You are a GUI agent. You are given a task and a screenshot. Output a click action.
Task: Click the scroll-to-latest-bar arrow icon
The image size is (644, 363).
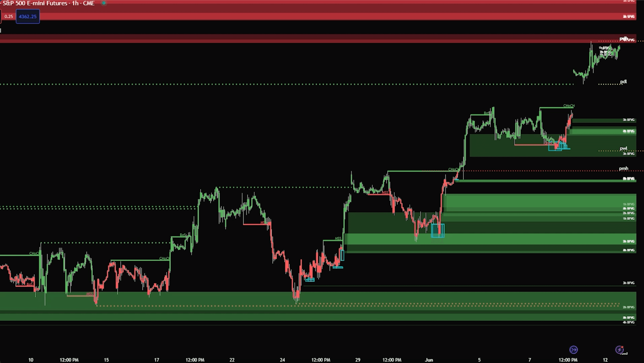click(x=574, y=349)
